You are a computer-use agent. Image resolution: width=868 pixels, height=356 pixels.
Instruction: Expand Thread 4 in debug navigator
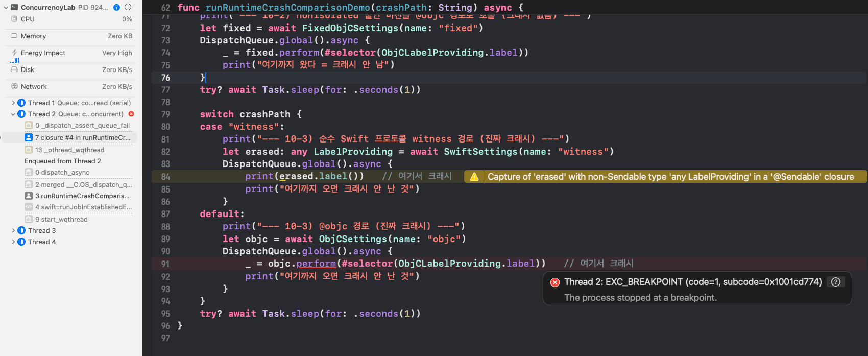pyautogui.click(x=13, y=242)
